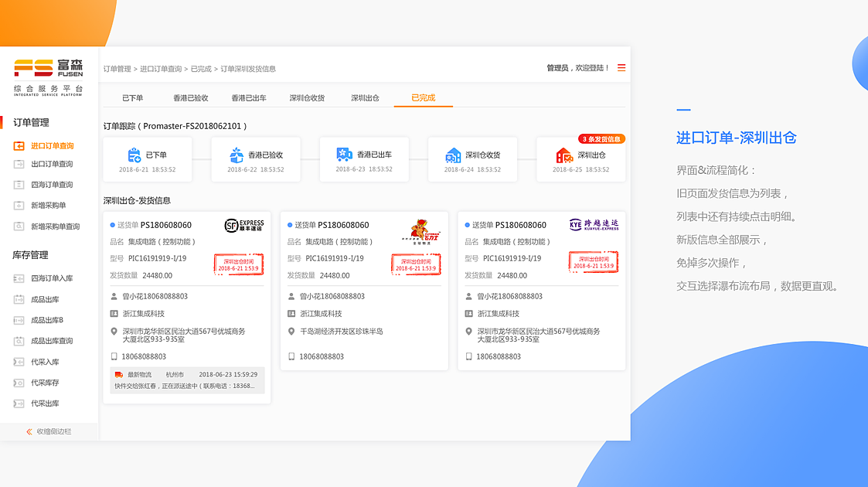This screenshot has width=868, height=487.
Task: Switch to the 已下单 tab
Action: click(x=133, y=98)
